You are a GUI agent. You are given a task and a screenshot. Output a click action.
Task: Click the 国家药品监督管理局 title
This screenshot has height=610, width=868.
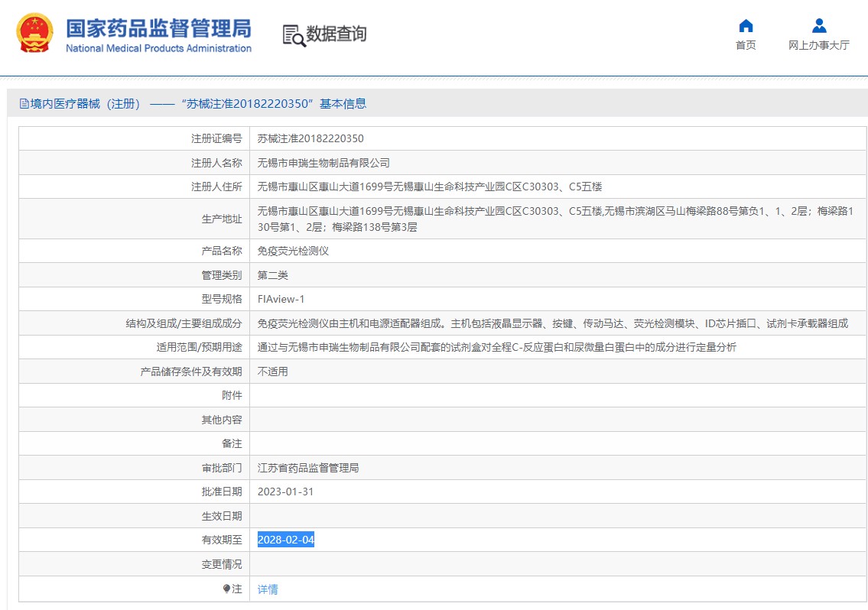coord(158,28)
